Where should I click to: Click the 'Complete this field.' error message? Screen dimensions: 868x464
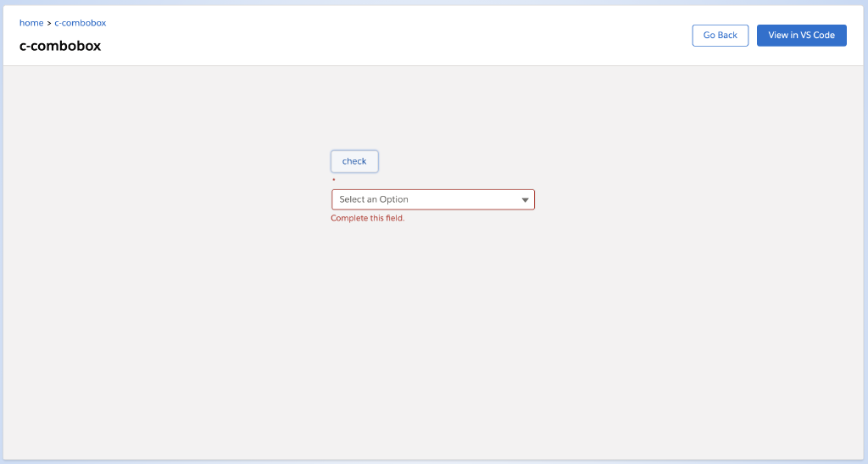click(368, 218)
